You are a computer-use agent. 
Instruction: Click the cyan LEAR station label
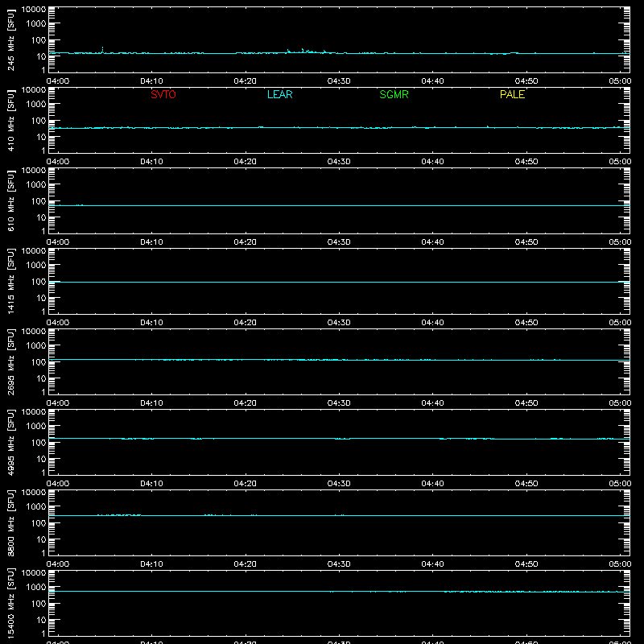[x=279, y=94]
